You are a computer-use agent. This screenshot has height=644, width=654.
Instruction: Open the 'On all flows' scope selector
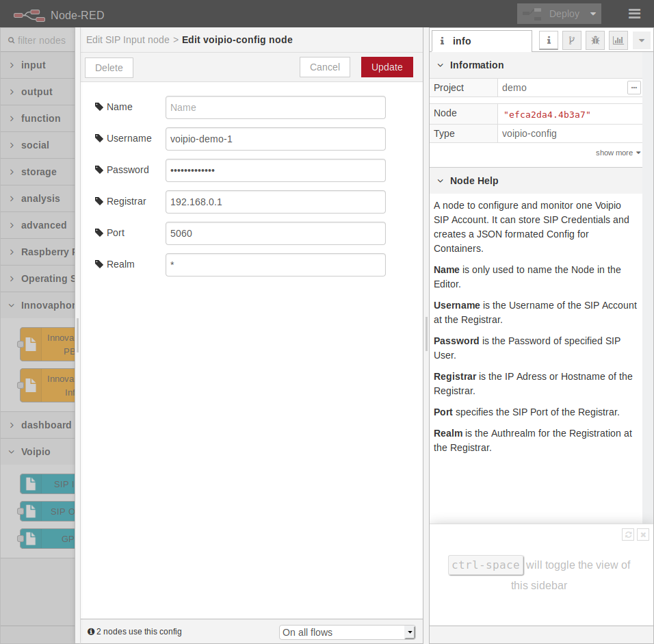pyautogui.click(x=347, y=632)
